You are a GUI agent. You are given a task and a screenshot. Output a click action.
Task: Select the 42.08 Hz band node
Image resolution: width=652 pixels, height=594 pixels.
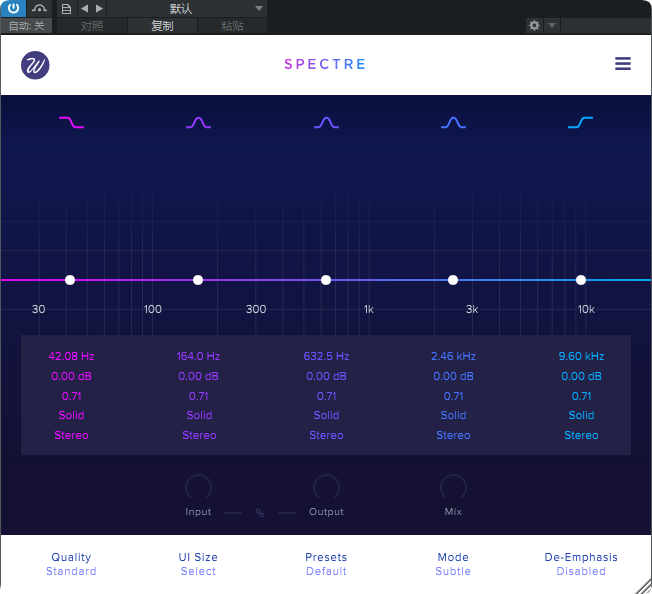[x=70, y=280]
